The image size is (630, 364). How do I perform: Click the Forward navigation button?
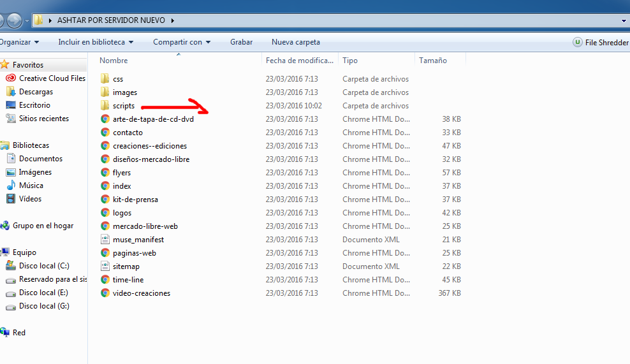(x=15, y=20)
